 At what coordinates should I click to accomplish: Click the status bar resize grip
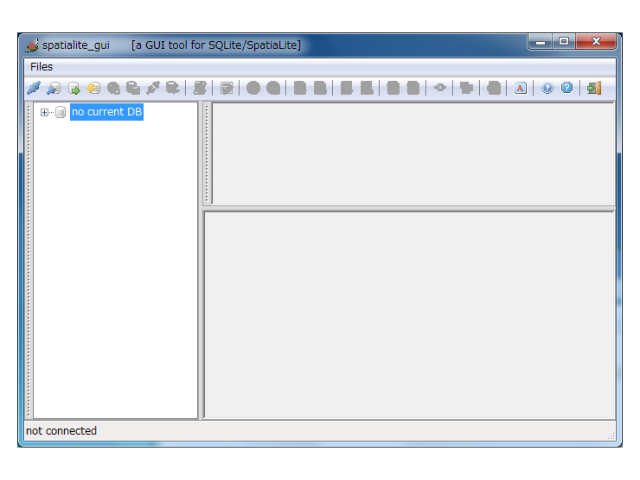(611, 436)
